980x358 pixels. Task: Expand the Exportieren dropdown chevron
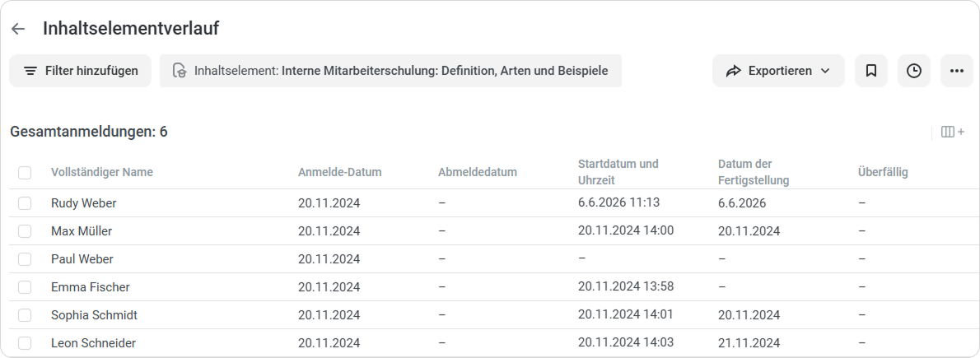point(825,71)
